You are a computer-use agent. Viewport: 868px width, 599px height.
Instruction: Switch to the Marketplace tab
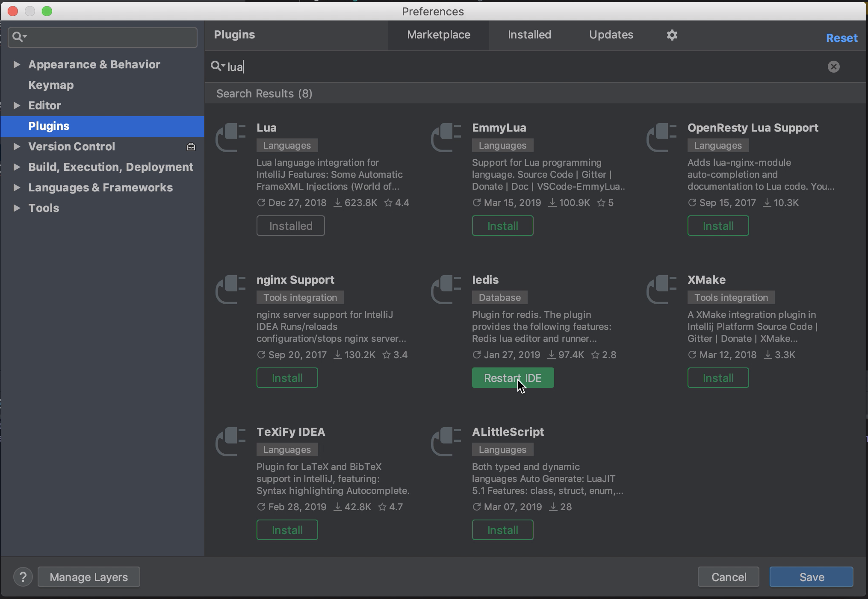click(x=439, y=35)
